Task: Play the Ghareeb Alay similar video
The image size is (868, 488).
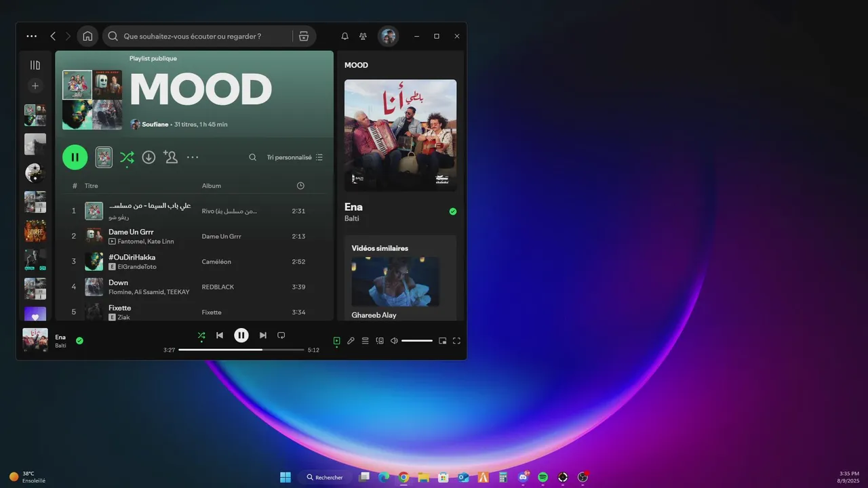Action: coord(395,281)
